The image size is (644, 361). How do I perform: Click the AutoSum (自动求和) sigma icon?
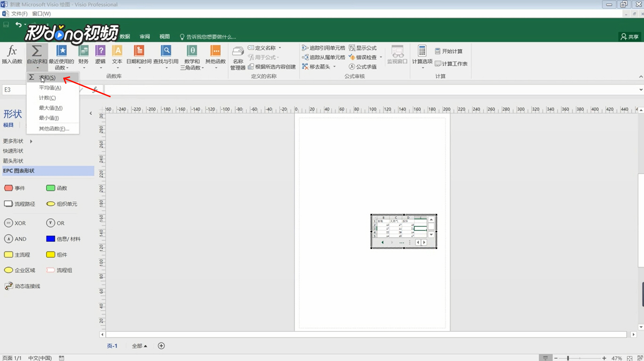tap(37, 51)
